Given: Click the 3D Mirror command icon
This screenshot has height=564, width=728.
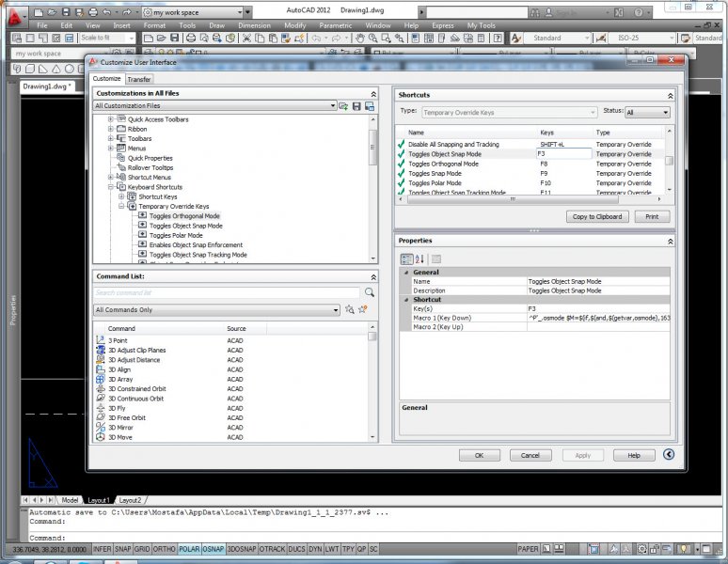Looking at the screenshot, I should [101, 427].
